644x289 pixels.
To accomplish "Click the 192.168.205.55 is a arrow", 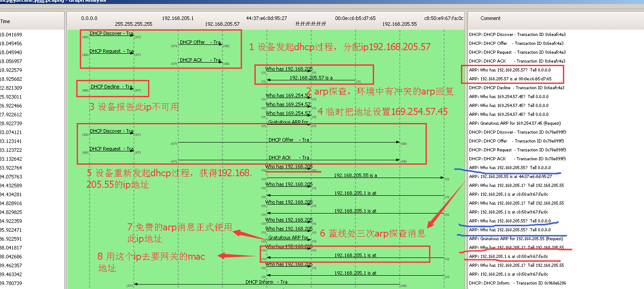I will pyautogui.click(x=355, y=176).
